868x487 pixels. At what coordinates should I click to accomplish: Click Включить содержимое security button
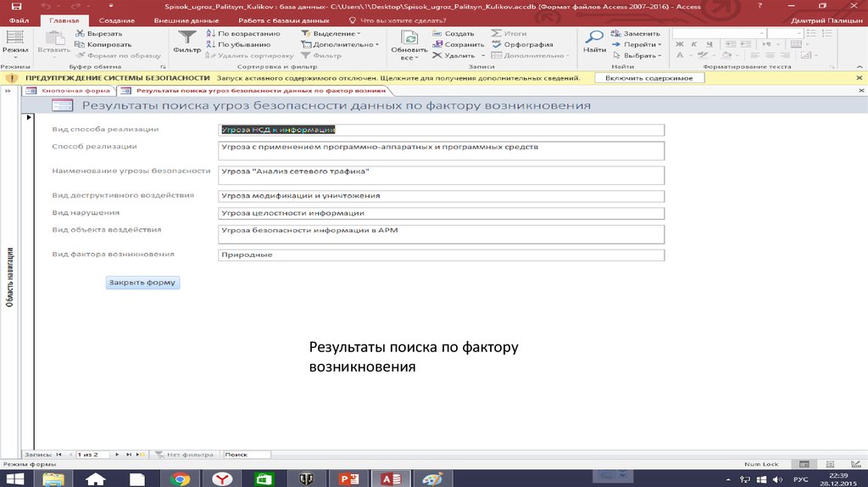pyautogui.click(x=649, y=77)
